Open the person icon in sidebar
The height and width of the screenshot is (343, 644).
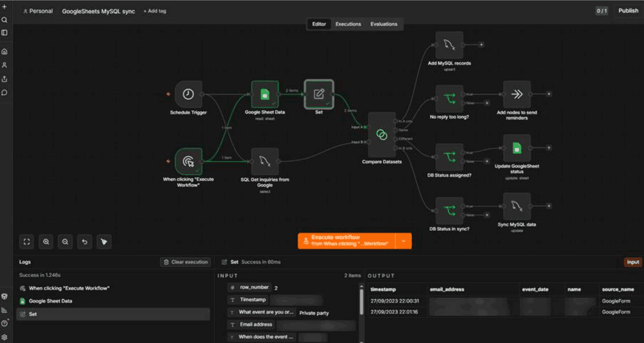pyautogui.click(x=4, y=65)
